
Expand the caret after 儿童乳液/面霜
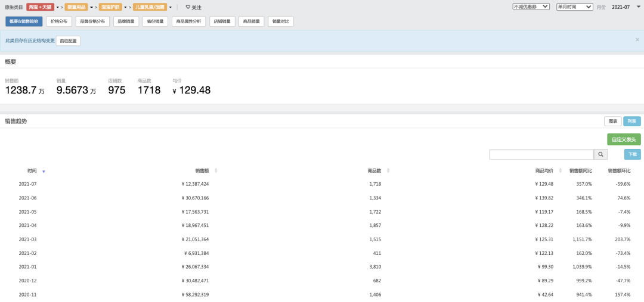pyautogui.click(x=171, y=7)
